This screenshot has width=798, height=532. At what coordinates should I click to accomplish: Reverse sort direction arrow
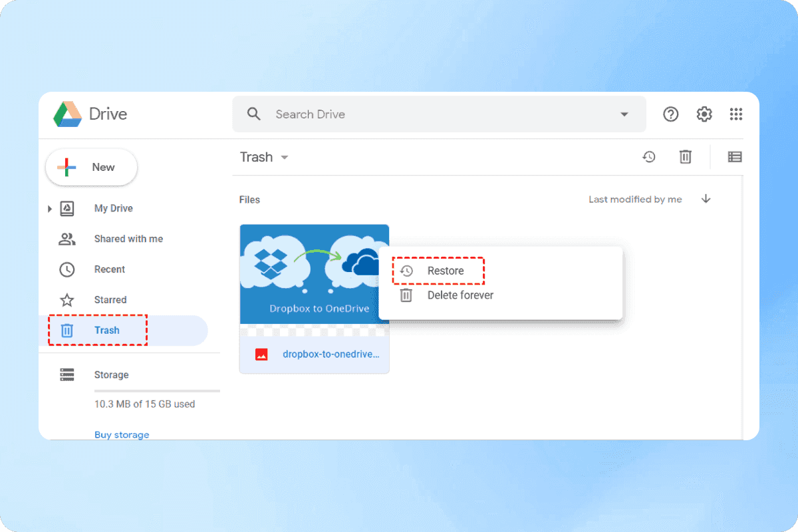pyautogui.click(x=706, y=199)
